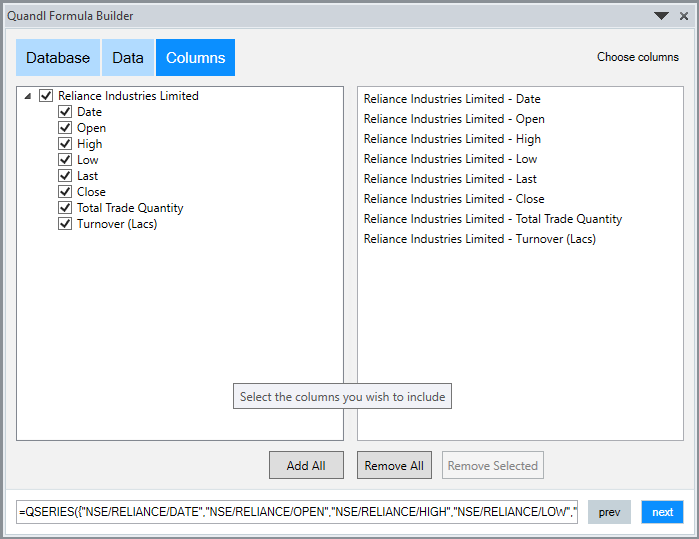
Task: Click the 'Open' label in column tree
Action: click(x=91, y=128)
